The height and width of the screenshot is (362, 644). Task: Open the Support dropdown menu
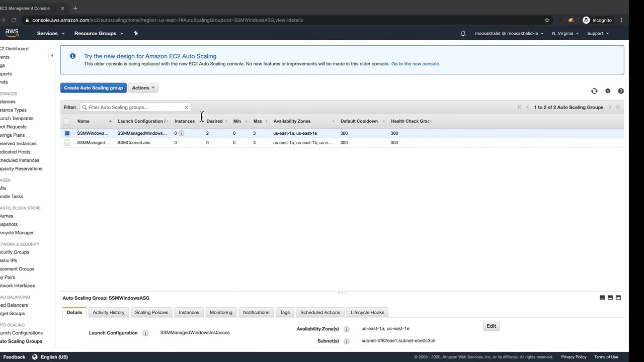[x=598, y=33]
